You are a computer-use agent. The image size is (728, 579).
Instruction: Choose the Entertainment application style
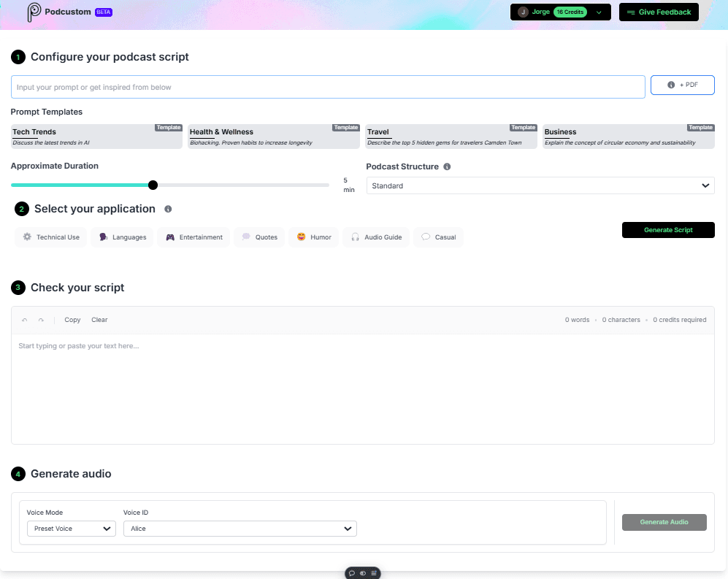193,237
